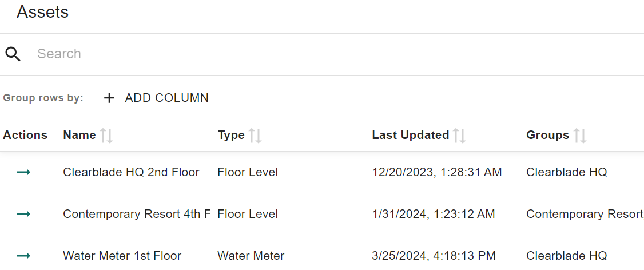Click the 3/25/2024 last updated timestamp
644x270 pixels.
(434, 256)
